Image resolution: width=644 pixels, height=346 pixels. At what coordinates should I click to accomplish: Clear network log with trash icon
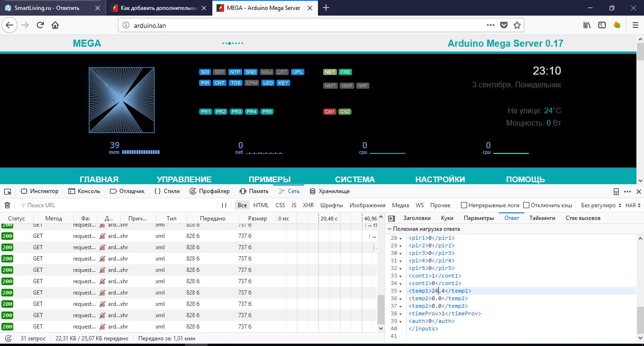point(7,205)
